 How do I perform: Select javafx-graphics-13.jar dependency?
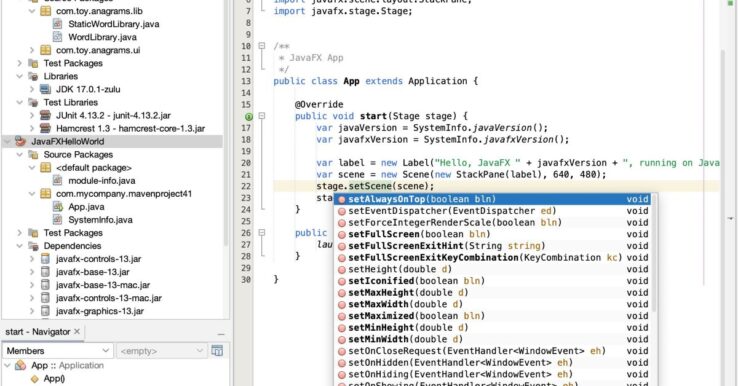click(x=100, y=311)
